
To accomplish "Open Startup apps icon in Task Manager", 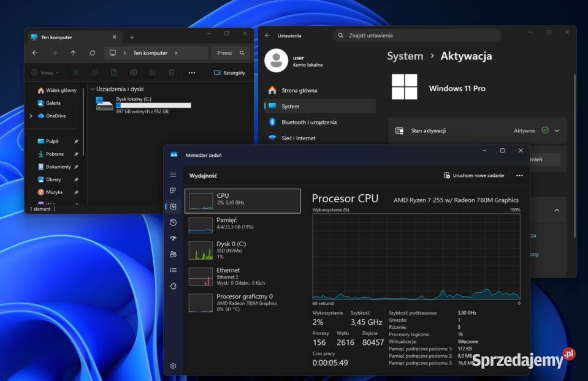I will point(173,238).
